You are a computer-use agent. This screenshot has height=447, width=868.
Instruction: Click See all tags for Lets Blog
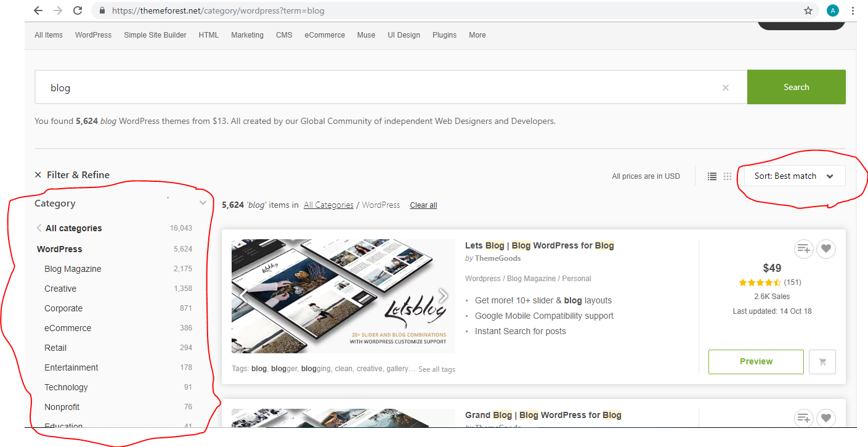tap(437, 369)
